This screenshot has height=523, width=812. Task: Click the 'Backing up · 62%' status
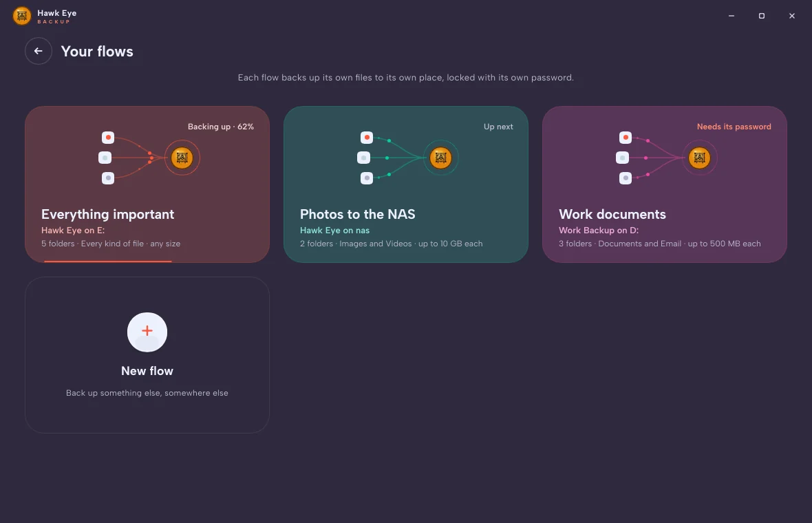(221, 127)
